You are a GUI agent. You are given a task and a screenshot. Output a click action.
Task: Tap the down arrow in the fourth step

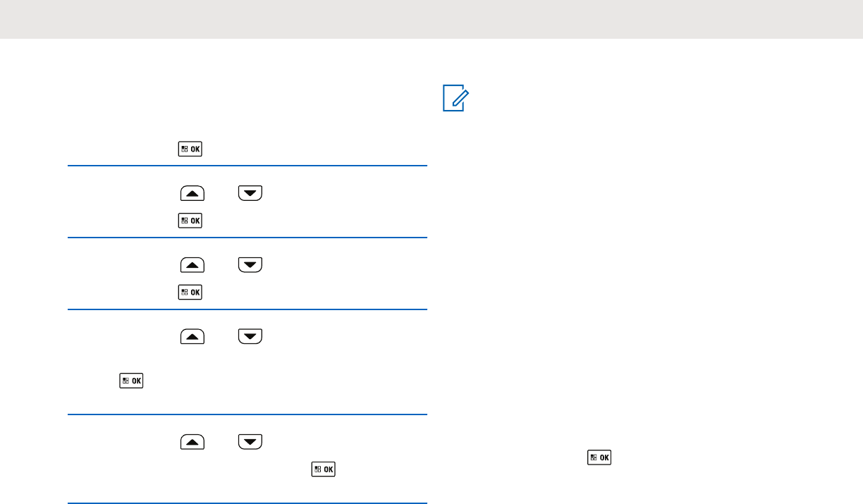[x=250, y=336]
